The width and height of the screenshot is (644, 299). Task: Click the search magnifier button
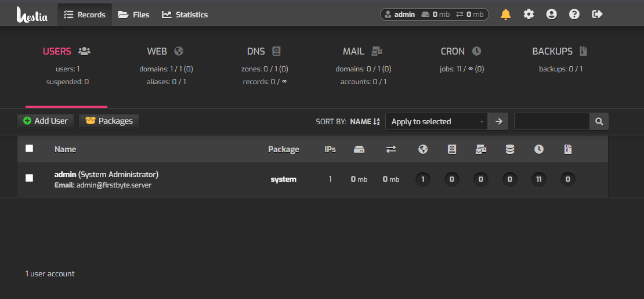(x=599, y=121)
